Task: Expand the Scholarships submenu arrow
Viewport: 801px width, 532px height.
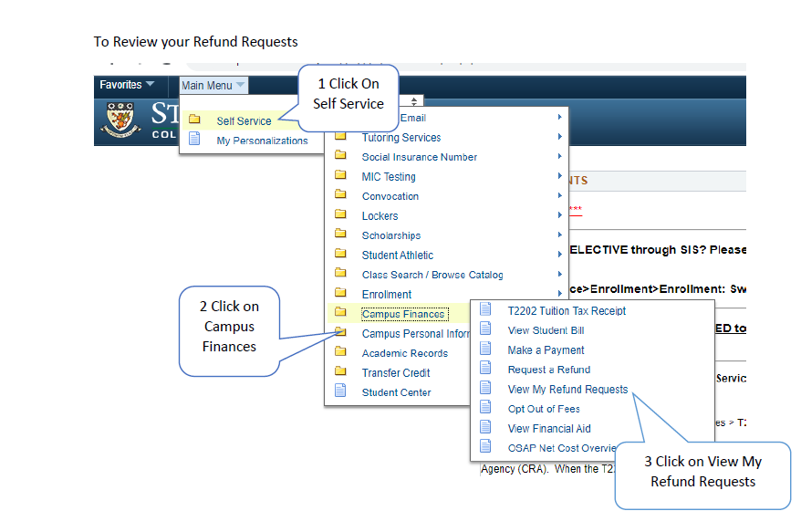Action: pyautogui.click(x=560, y=235)
